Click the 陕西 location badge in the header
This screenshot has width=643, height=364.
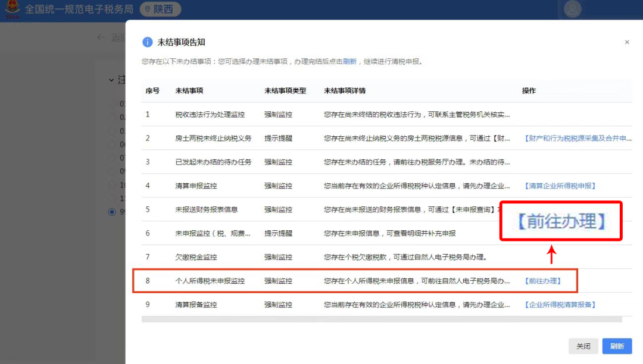point(160,9)
